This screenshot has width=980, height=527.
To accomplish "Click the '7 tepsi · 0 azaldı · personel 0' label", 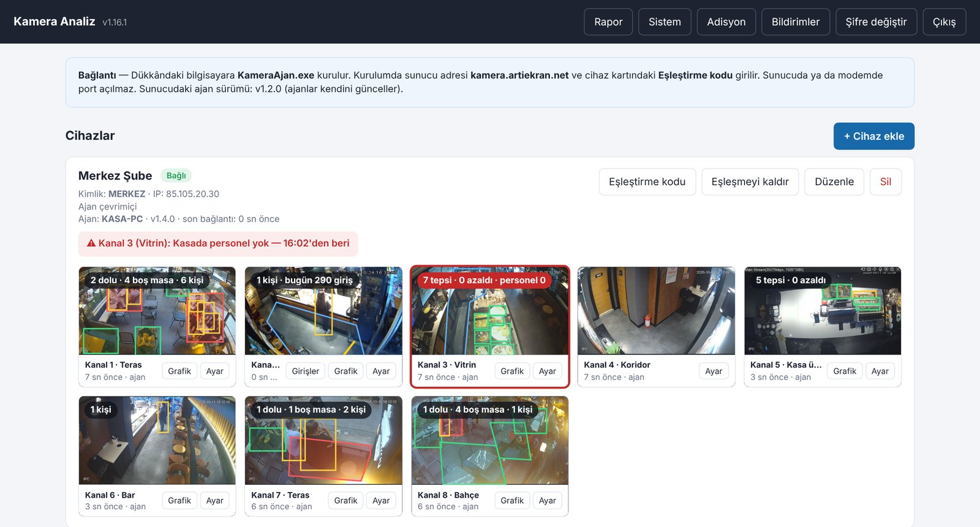I will click(x=484, y=280).
